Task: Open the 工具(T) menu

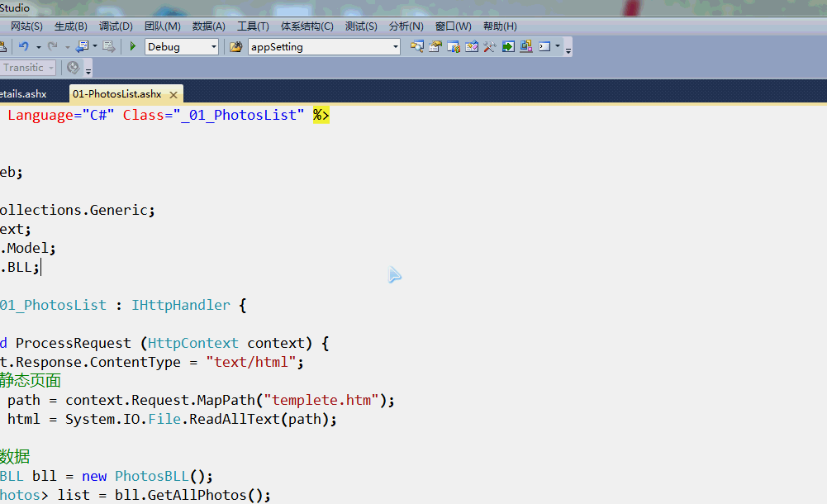Action: 253,26
